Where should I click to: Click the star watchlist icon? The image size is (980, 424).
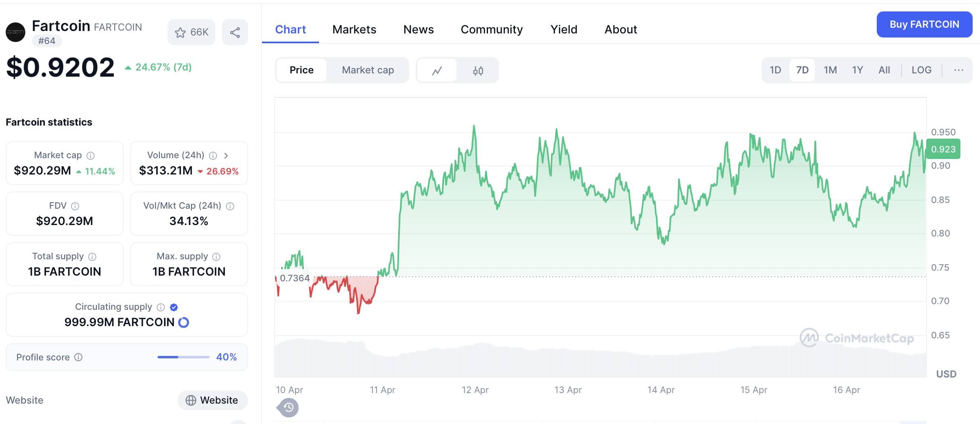pos(180,33)
